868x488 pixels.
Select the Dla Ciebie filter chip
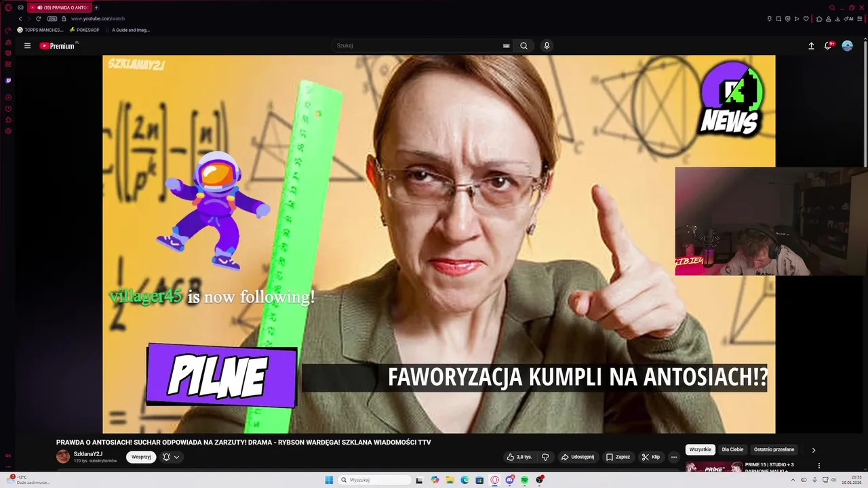(732, 449)
